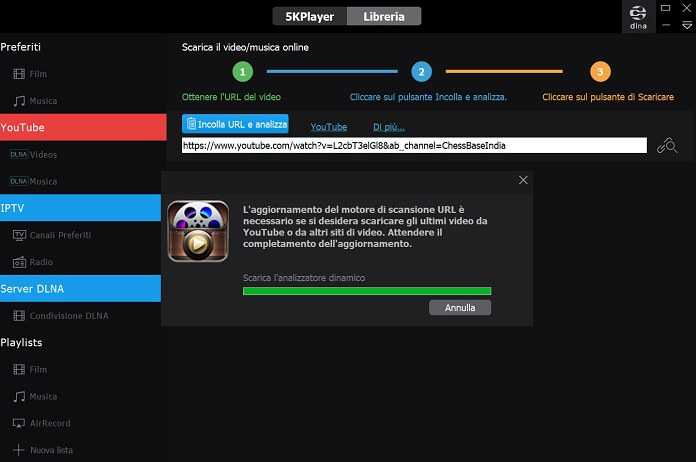Click the Film icon under Playlists

(19, 369)
